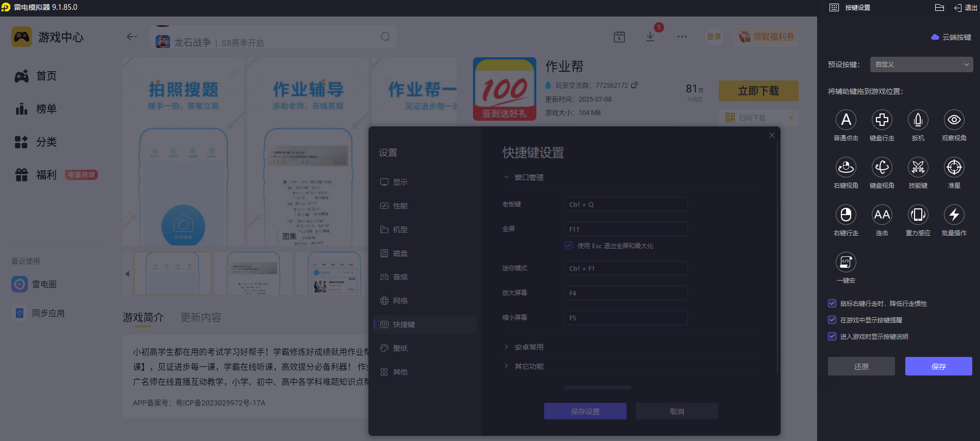Viewport: 980px width, 441px height.
Task: Show previous screenshot thumbnails arrow
Action: (127, 274)
